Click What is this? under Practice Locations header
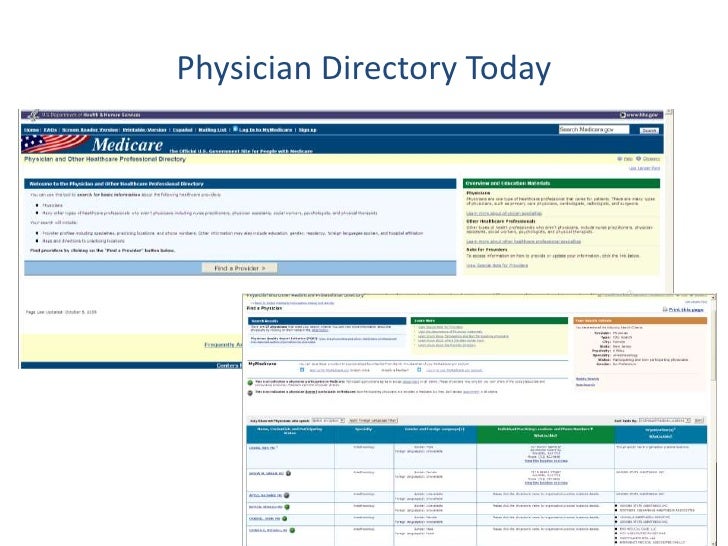The width and height of the screenshot is (728, 546). click(x=546, y=436)
